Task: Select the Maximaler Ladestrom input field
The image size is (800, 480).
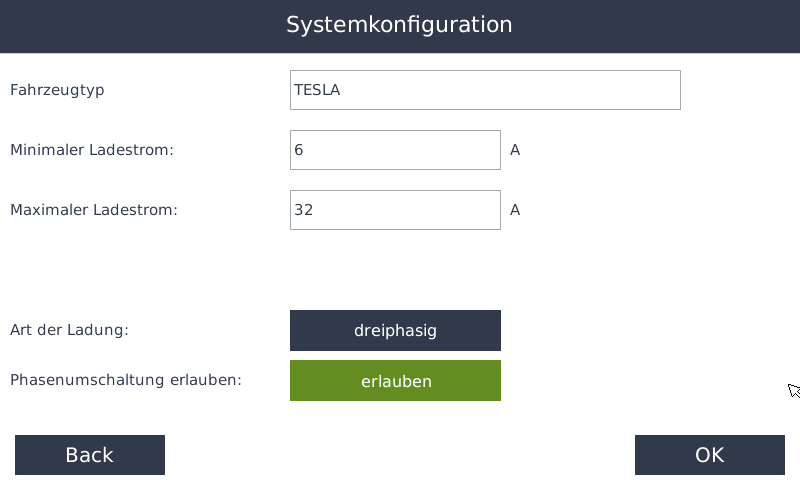Action: pos(395,210)
